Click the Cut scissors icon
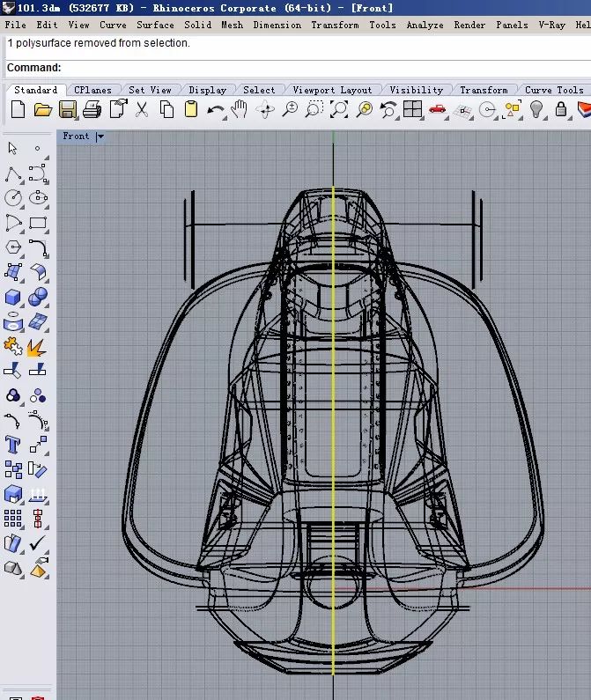This screenshot has height=700, width=591. point(142,110)
